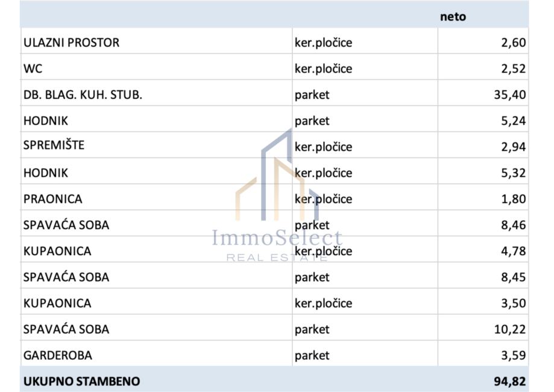This screenshot has width=554, height=392.
Task: Click the ImmoSelect building logo watermark
Action: [276, 178]
